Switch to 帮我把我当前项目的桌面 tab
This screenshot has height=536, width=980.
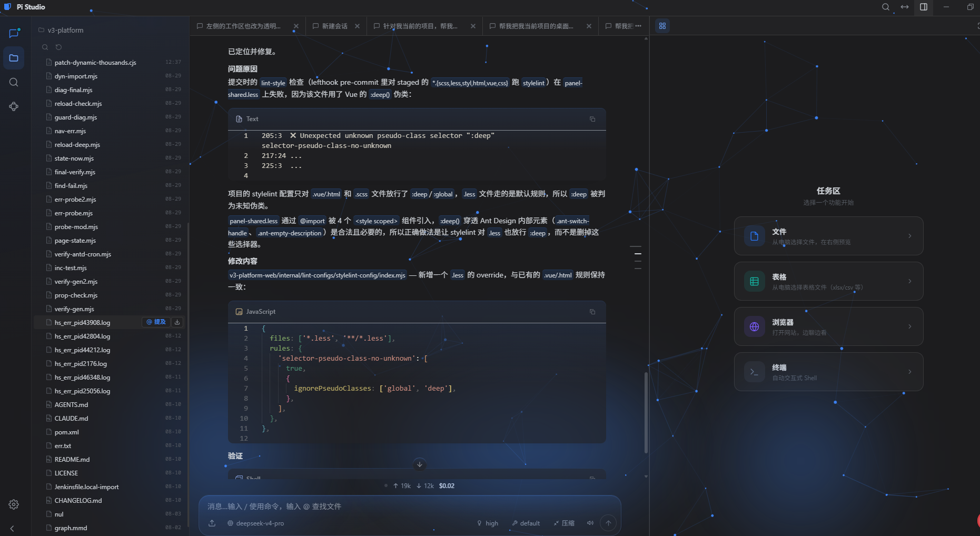tap(536, 26)
